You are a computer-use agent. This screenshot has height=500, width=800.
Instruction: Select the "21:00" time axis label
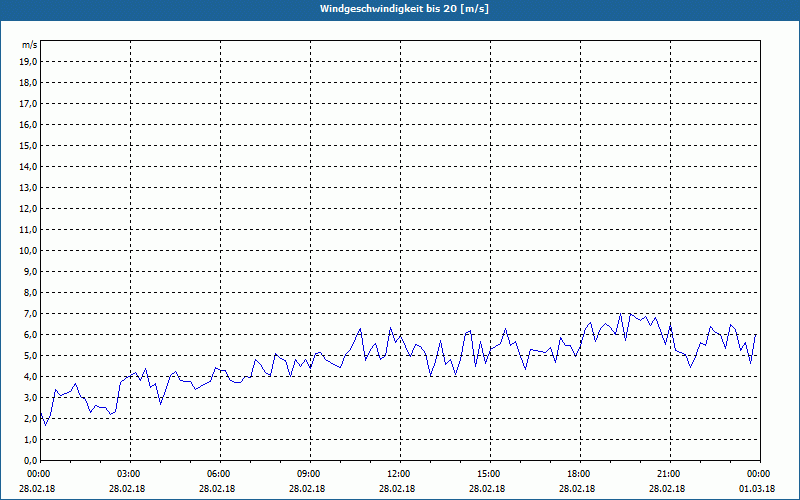coord(669,474)
